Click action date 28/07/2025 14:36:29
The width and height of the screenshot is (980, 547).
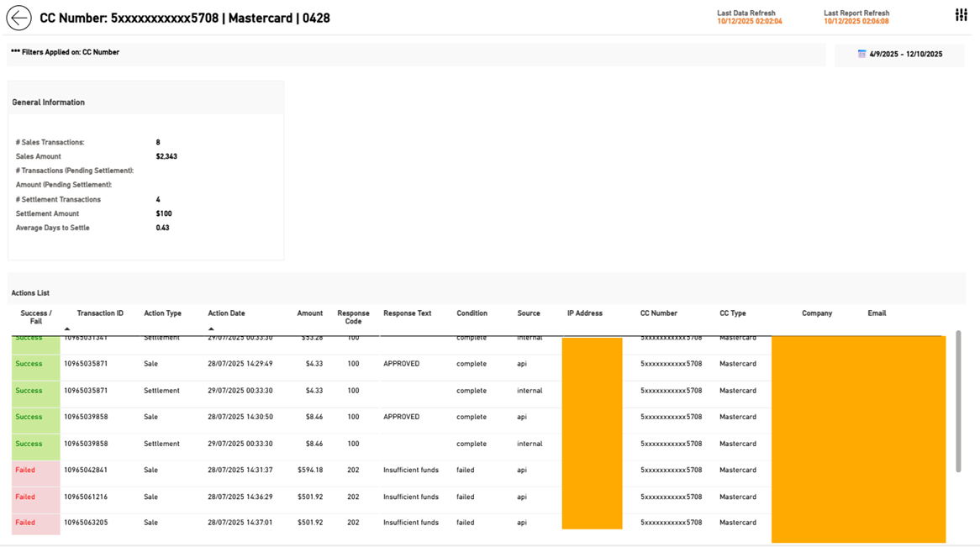click(x=240, y=497)
